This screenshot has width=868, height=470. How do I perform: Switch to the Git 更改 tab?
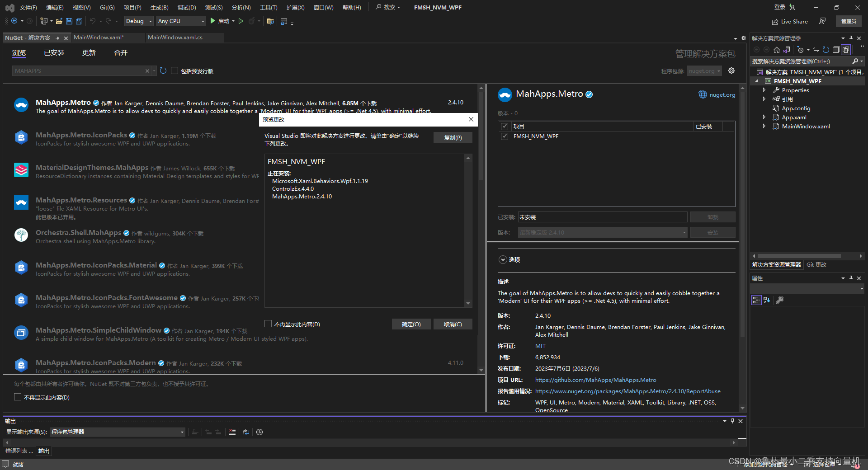point(816,265)
